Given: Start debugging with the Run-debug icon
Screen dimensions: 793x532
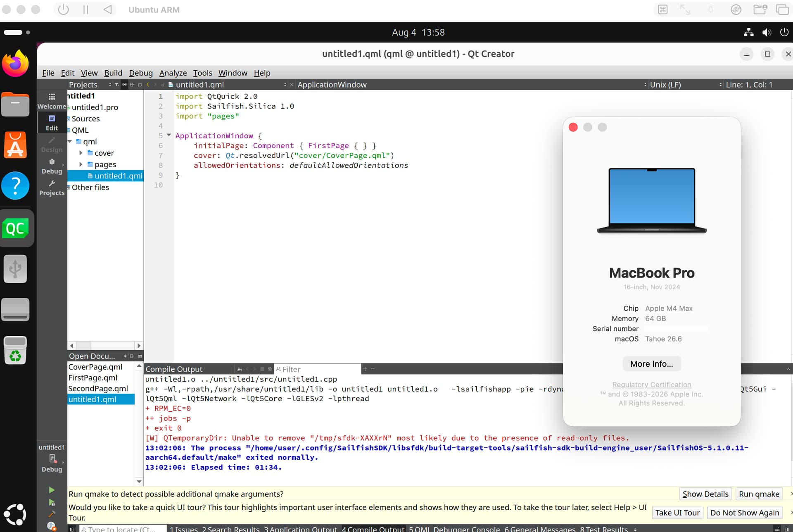Looking at the screenshot, I should (x=52, y=502).
